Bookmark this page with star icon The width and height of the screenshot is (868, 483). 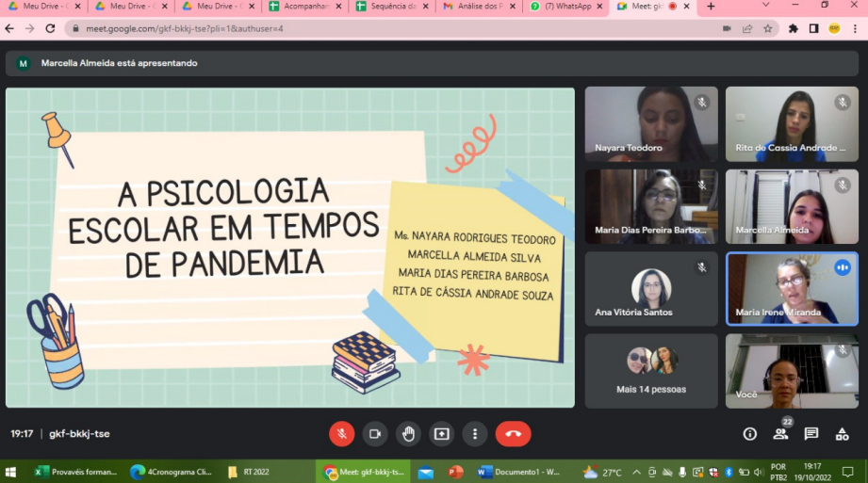click(x=768, y=28)
